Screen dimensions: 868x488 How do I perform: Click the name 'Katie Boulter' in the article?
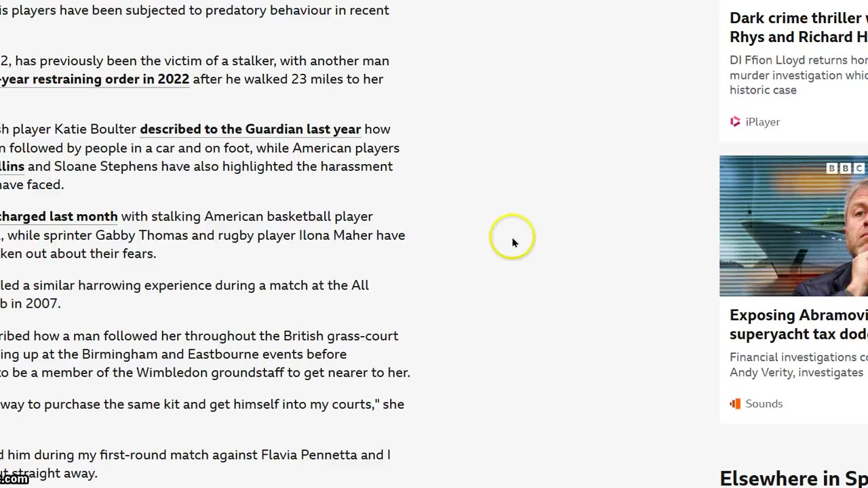tap(95, 129)
